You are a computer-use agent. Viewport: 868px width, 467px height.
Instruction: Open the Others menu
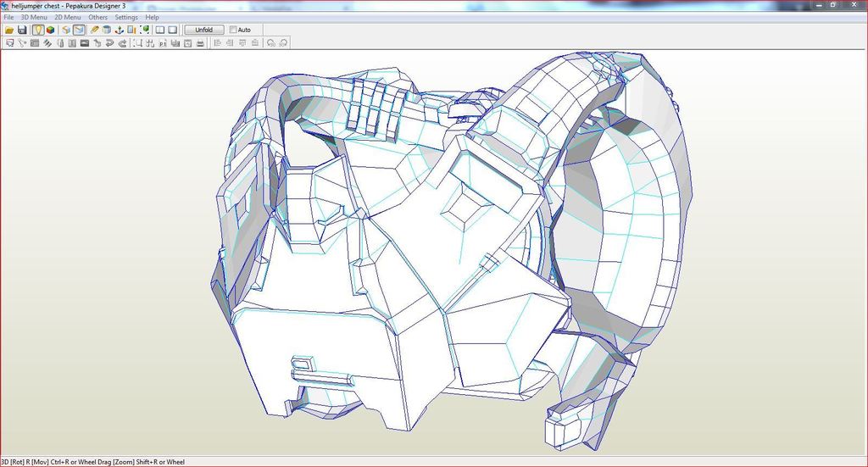pos(98,17)
